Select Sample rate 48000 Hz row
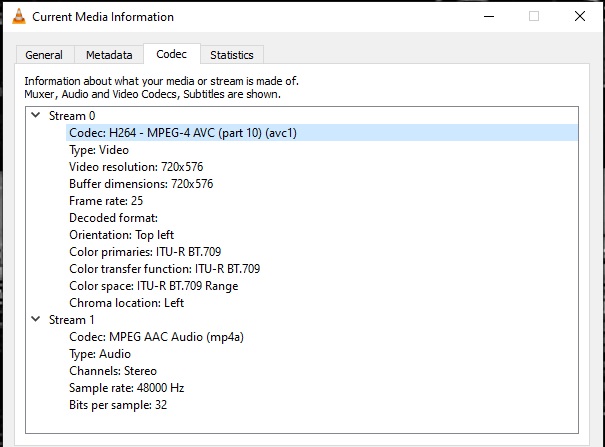 pyautogui.click(x=126, y=388)
